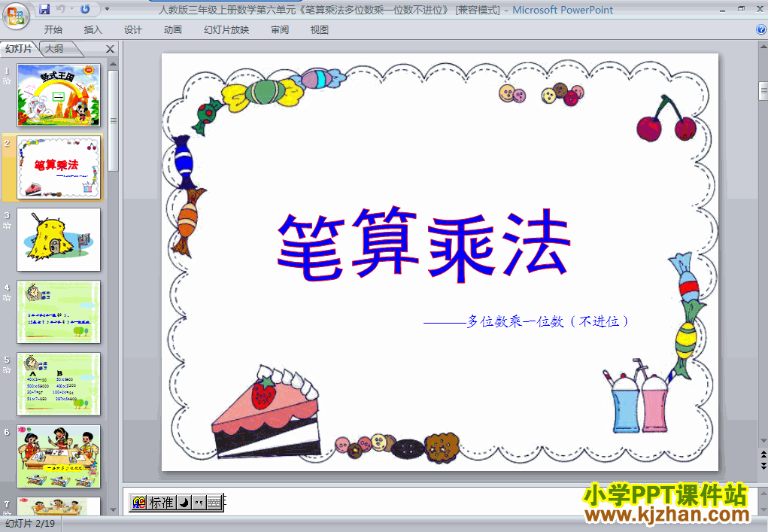Click the main slide vertical scrollbar thumb
The width and height of the screenshot is (768, 532).
click(x=763, y=90)
